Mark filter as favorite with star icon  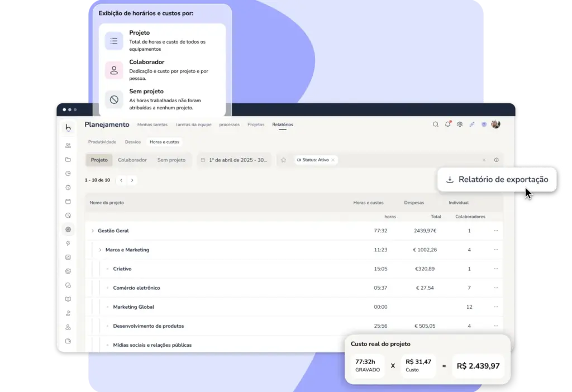click(283, 160)
